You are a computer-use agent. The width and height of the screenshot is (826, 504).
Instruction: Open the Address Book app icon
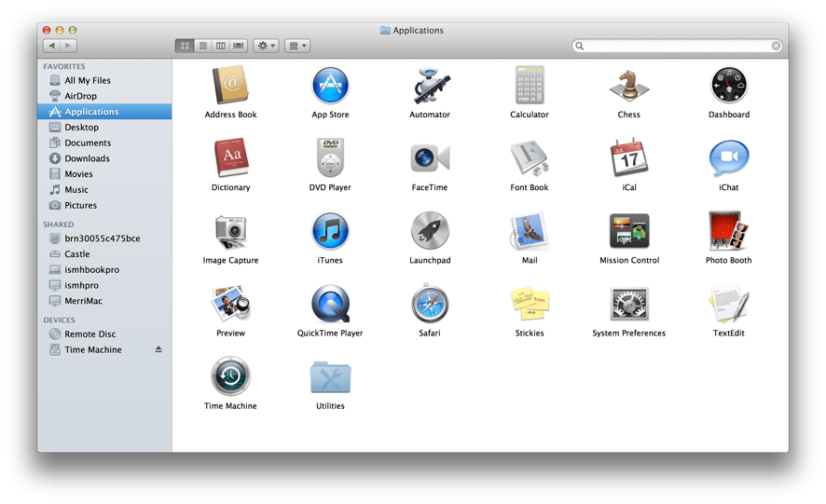click(x=230, y=85)
